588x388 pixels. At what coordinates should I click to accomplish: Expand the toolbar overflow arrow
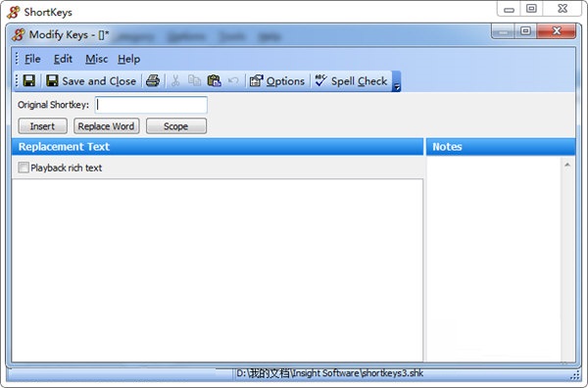tap(396, 81)
